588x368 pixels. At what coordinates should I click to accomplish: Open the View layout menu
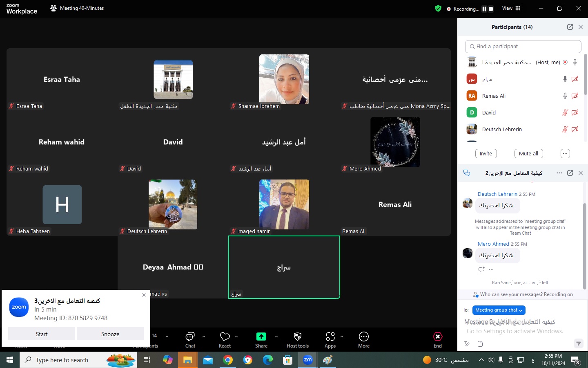pos(511,8)
